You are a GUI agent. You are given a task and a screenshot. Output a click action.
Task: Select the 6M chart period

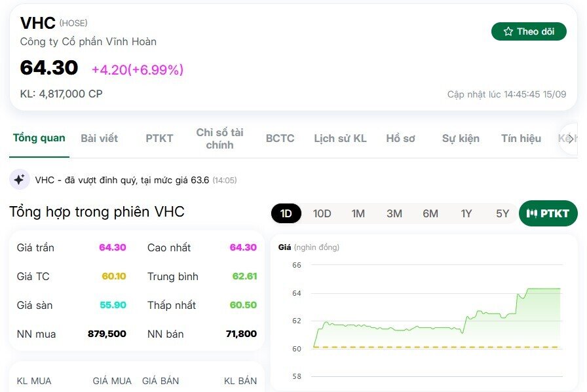[x=430, y=213]
